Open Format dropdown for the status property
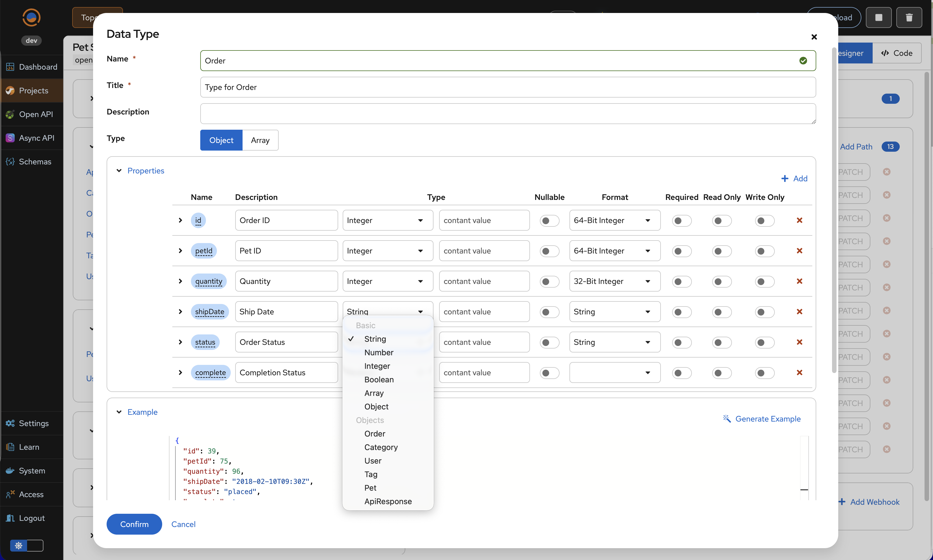933x560 pixels. pyautogui.click(x=615, y=342)
